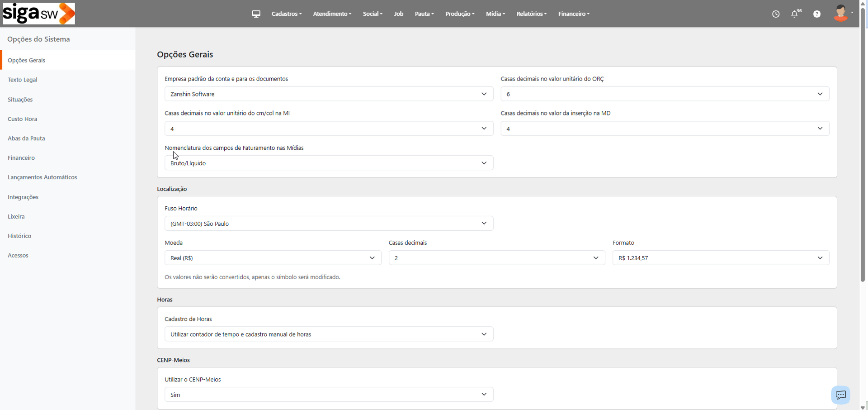Open the Utilizar o CENP-Meios dropdown
The width and height of the screenshot is (868, 410).
[x=329, y=395]
